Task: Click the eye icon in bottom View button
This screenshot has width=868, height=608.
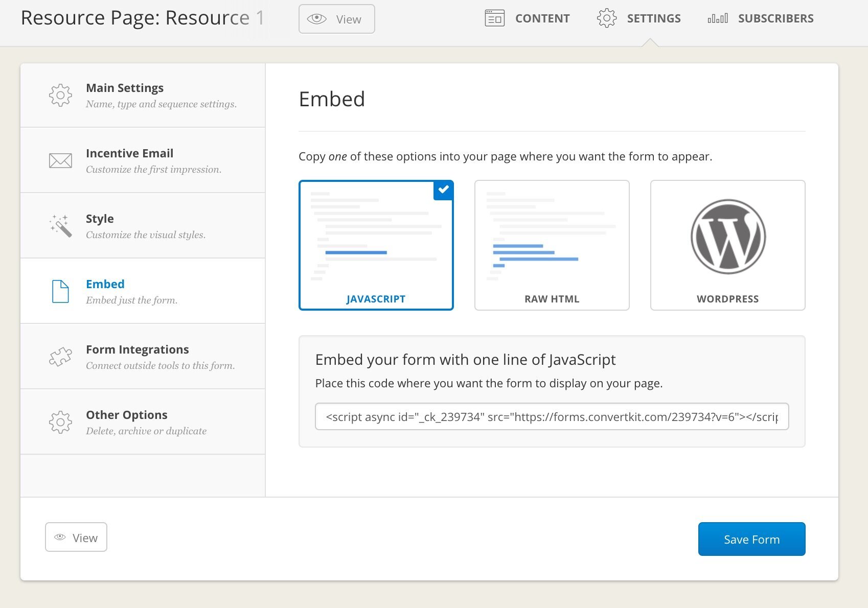Action: (60, 537)
